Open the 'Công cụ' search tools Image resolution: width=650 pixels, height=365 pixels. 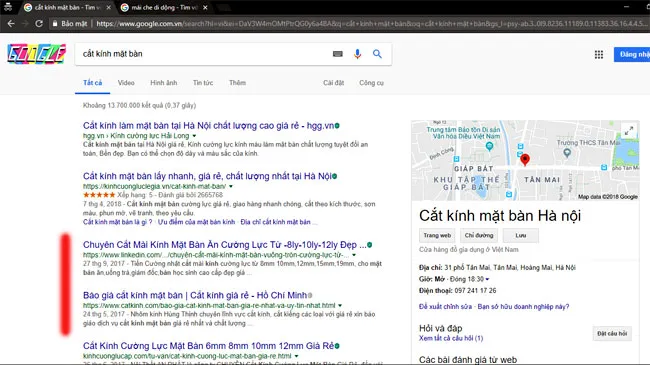pyautogui.click(x=371, y=83)
